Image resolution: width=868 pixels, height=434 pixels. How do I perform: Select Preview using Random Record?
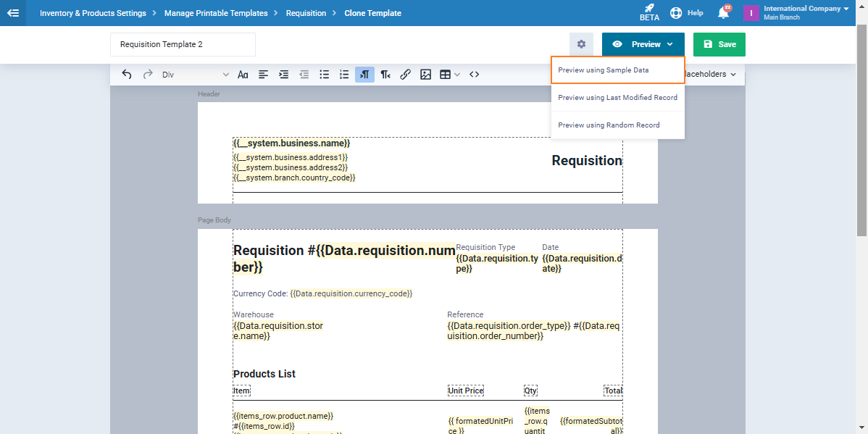click(x=617, y=125)
